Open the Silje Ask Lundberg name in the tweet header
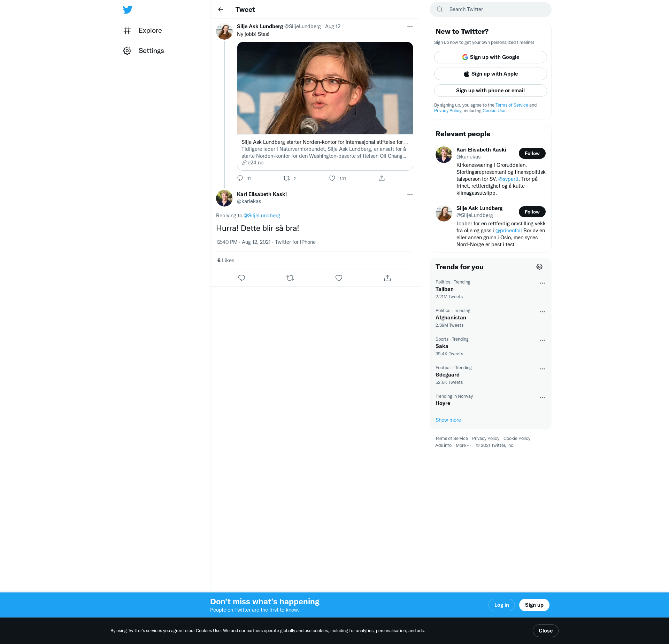Image resolution: width=669 pixels, height=644 pixels. click(260, 26)
